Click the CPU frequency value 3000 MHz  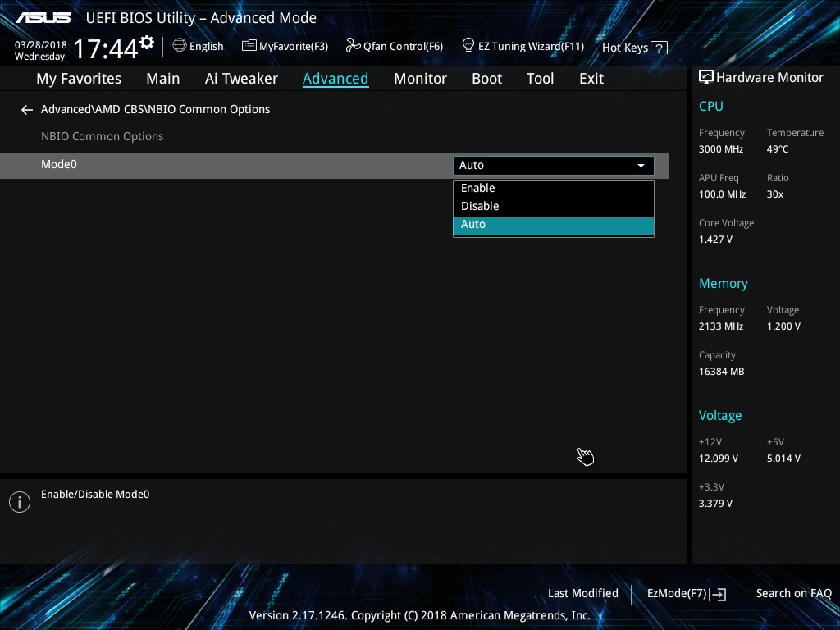(721, 149)
